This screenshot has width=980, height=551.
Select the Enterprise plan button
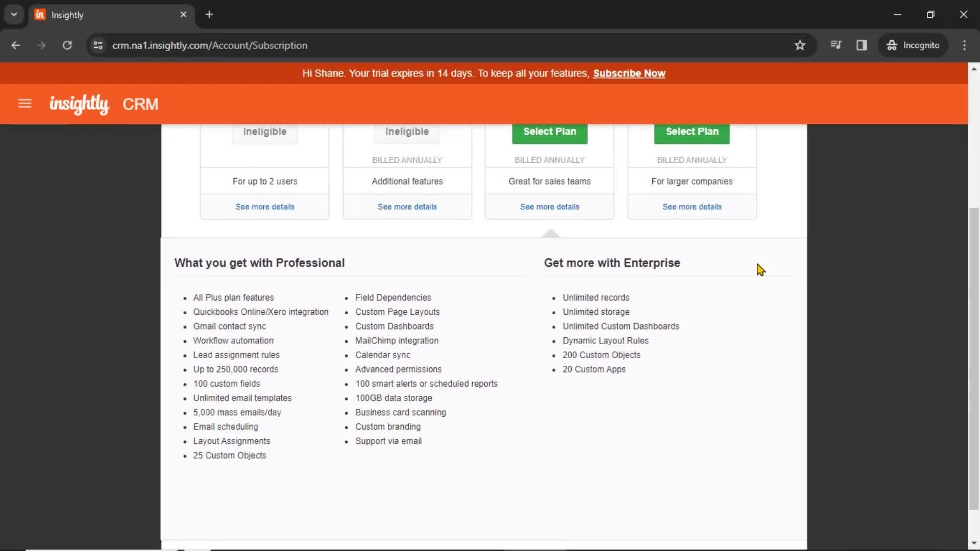tap(692, 131)
